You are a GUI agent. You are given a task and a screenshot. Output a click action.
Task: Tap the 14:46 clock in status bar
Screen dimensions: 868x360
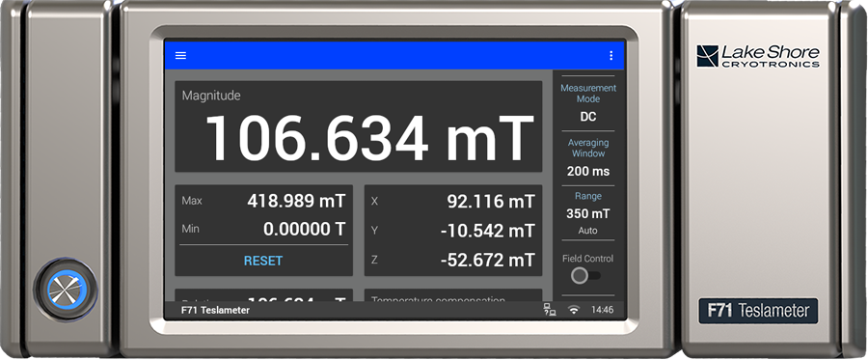(602, 310)
